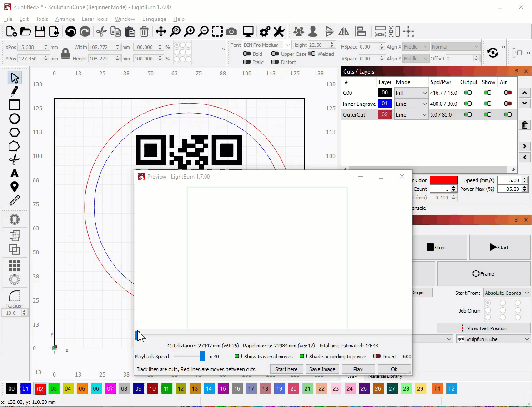The width and height of the screenshot is (532, 407).
Task: Enable the Invert toggle in Preview
Action: 376,357
